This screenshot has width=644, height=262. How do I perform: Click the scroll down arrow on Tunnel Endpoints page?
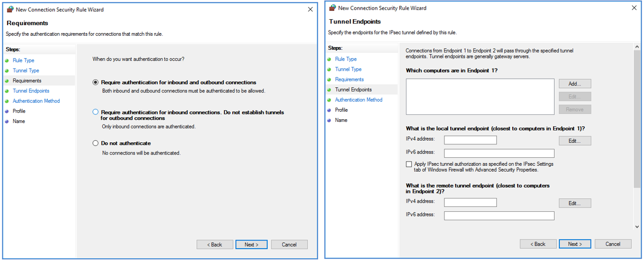tap(637, 227)
